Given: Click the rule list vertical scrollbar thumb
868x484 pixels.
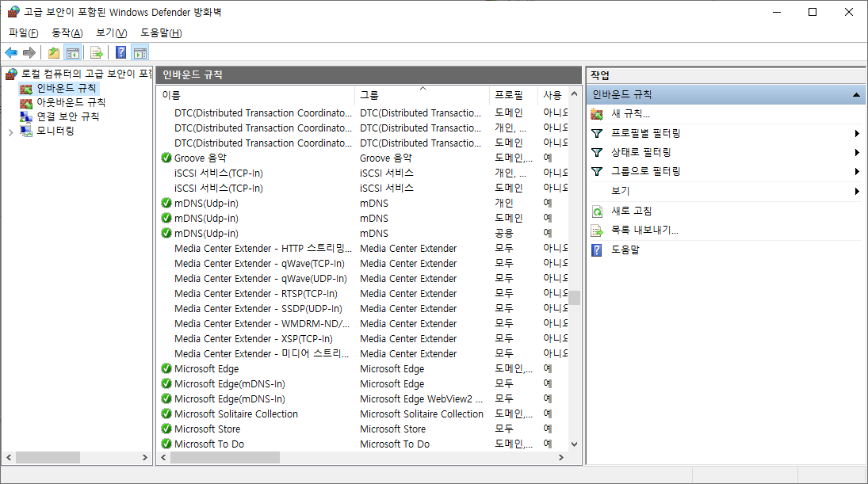Looking at the screenshot, I should click(575, 298).
